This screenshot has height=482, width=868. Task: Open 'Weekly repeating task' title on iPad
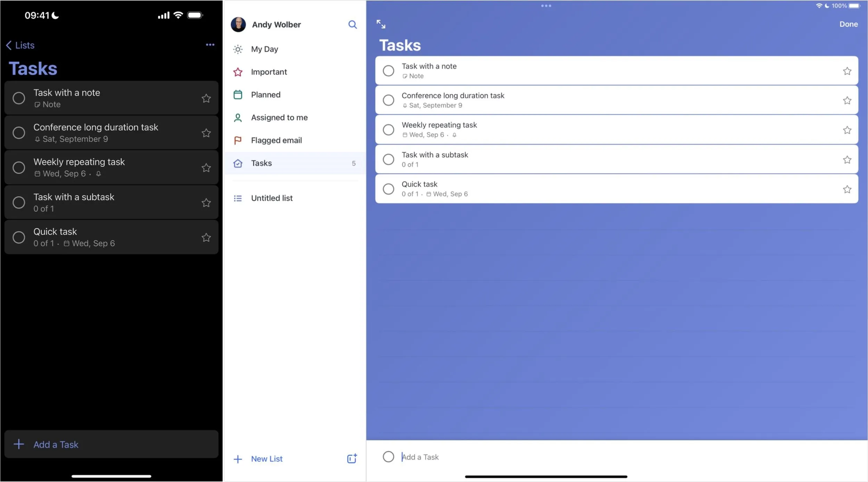pos(439,125)
